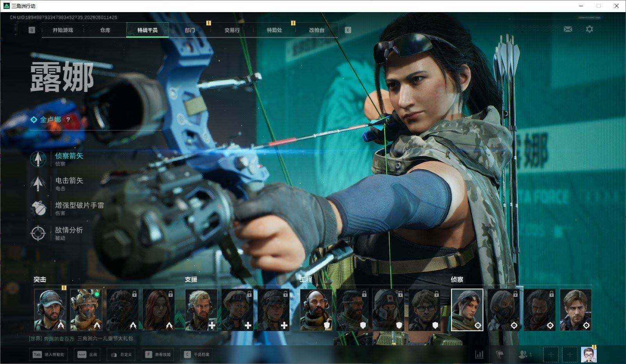Open the friends icon showing 1
This screenshot has width=626, height=364.
tap(525, 355)
